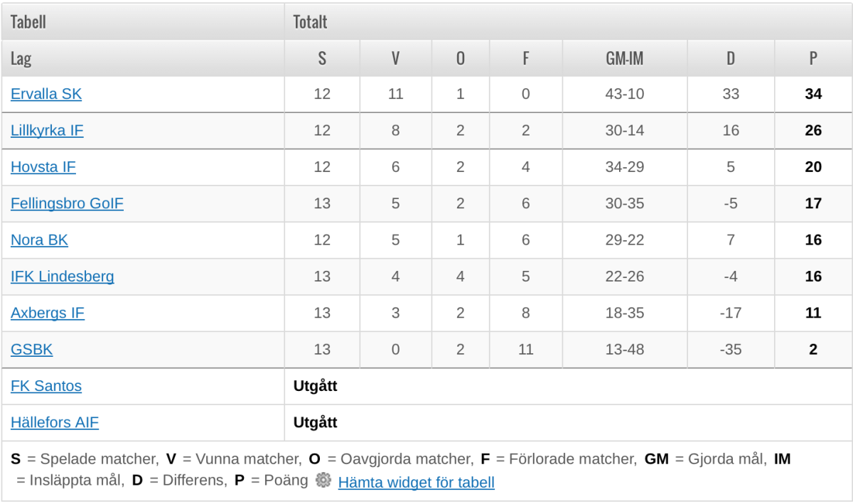Viewport: 853px width, 504px height.
Task: Click the Nora BK link
Action: point(39,240)
